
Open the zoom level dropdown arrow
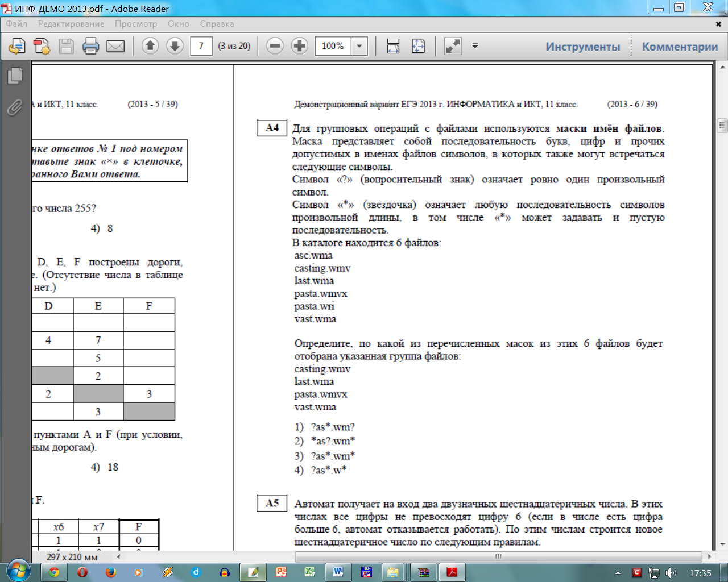pyautogui.click(x=359, y=46)
